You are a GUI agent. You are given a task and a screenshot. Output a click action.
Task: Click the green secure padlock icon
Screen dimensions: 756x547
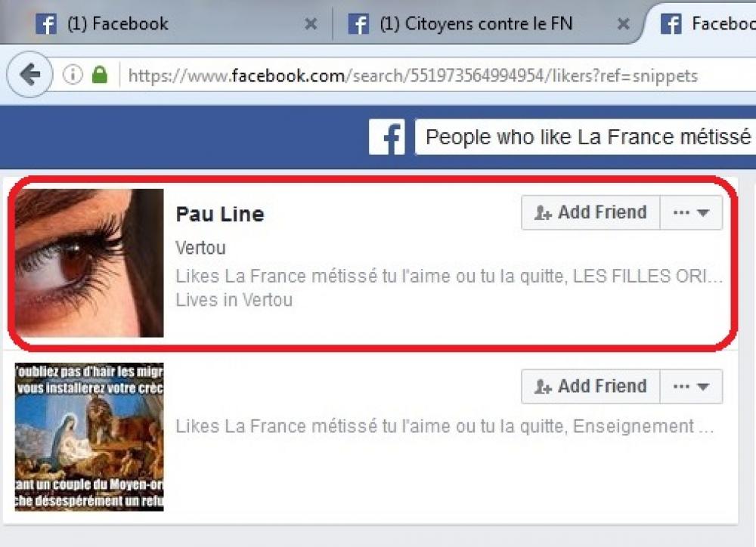tap(100, 75)
